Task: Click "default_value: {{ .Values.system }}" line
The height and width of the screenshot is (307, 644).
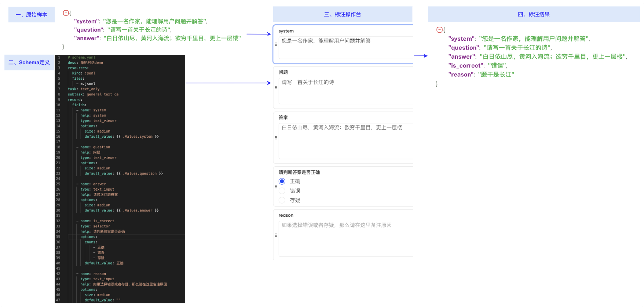Action: click(x=122, y=137)
